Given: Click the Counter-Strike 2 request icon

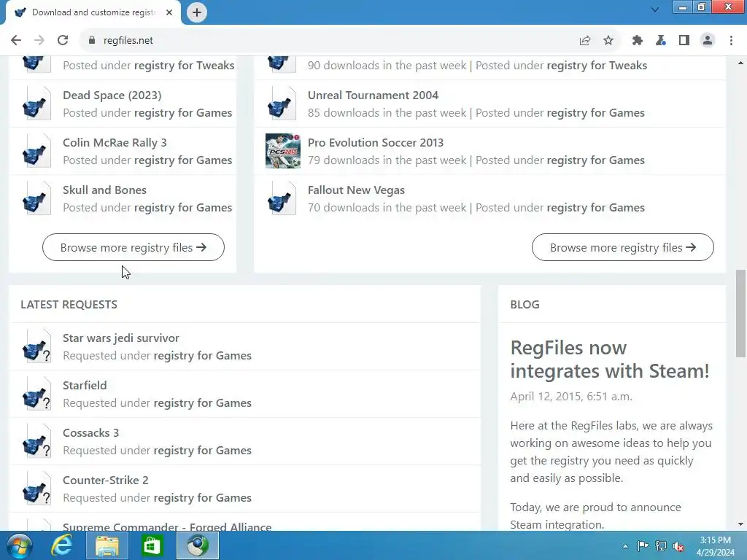Looking at the screenshot, I should pyautogui.click(x=36, y=489).
